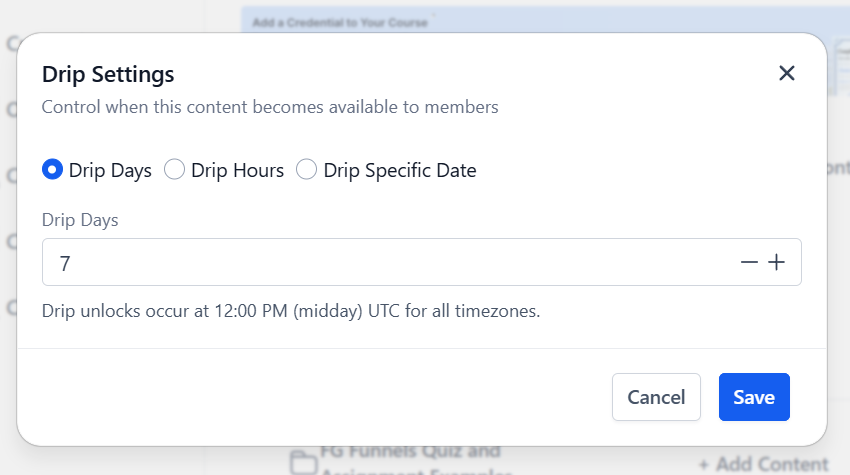Click the Drip Hours option label text

[x=237, y=170]
